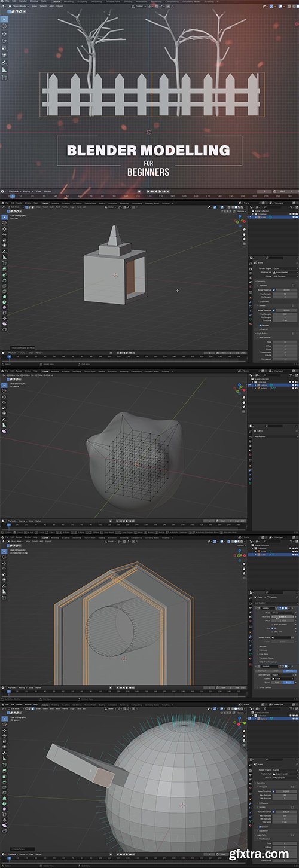Expand Thickness Clamp section in Solidify modifier
299x868 pixels.
click(x=266, y=658)
